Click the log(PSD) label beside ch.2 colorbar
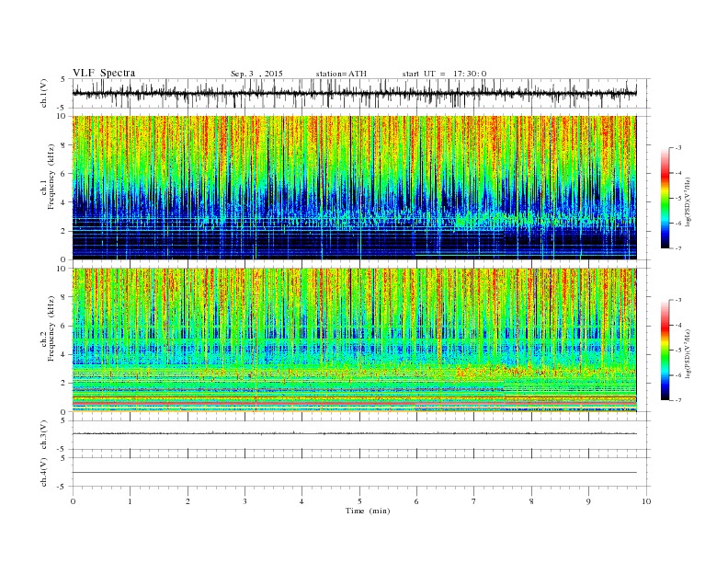Image resolution: width=728 pixels, height=563 pixels. click(x=688, y=353)
